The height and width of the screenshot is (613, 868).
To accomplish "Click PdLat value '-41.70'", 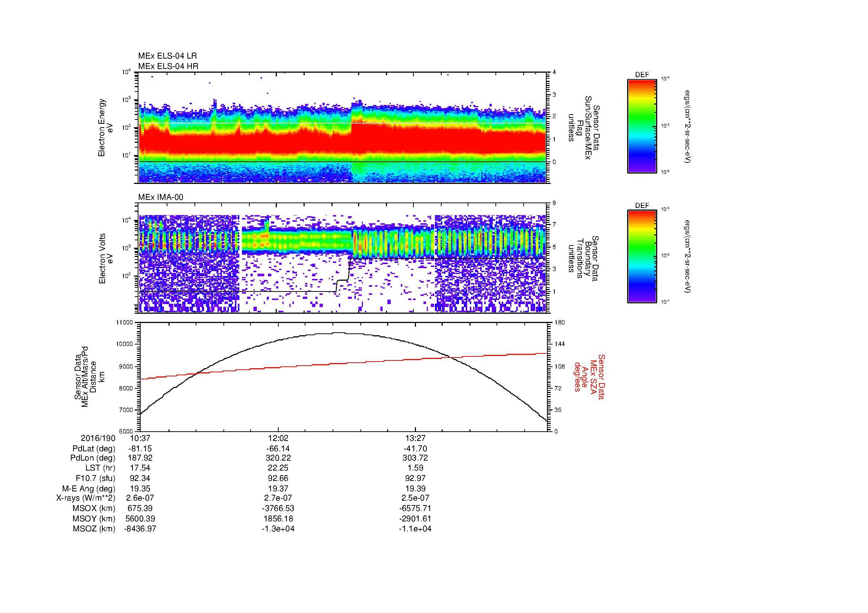I will click(x=415, y=449).
